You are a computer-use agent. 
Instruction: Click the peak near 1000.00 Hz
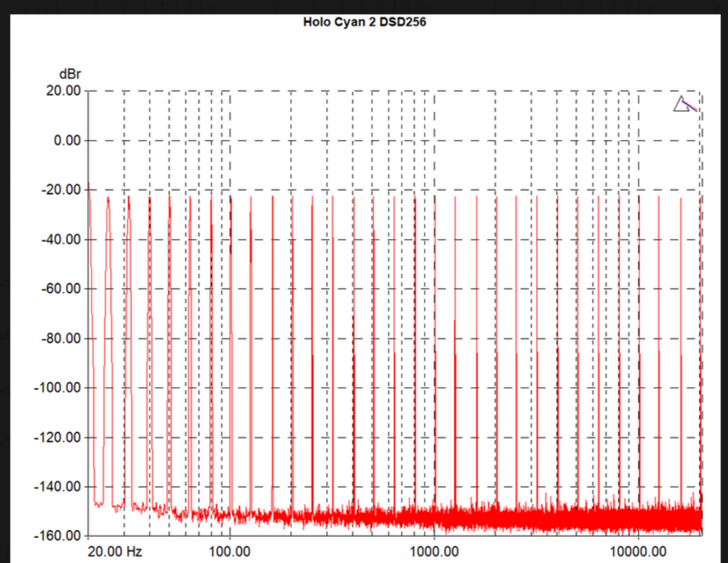435,198
